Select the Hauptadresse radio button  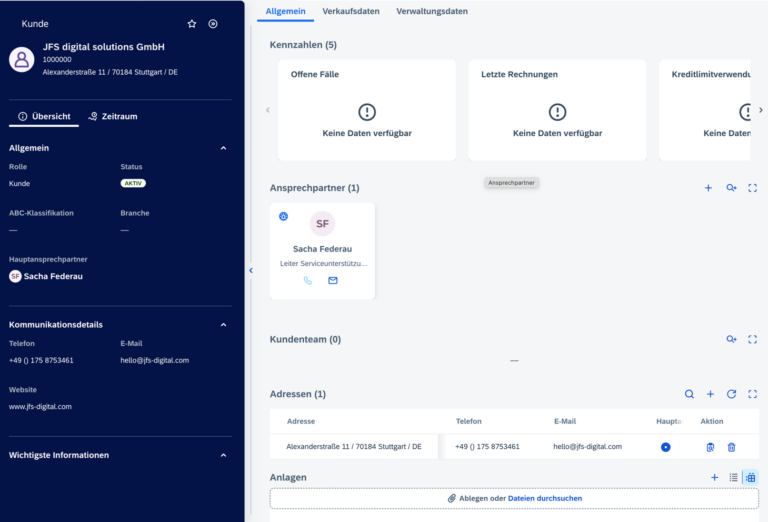[666, 447]
